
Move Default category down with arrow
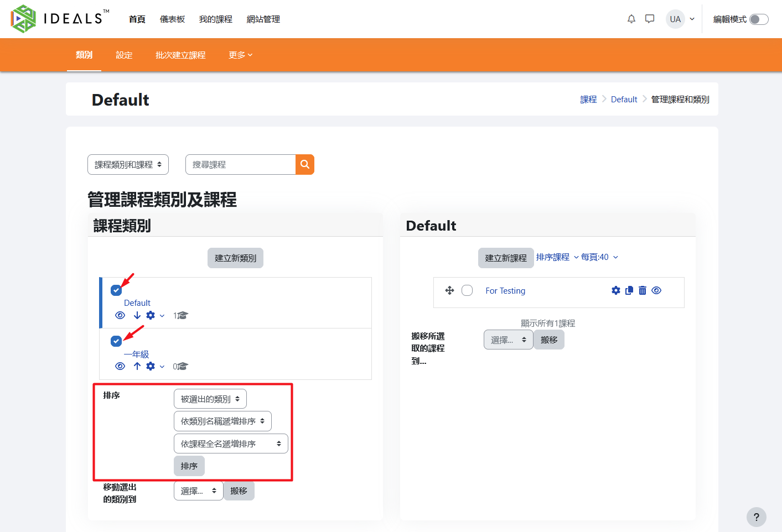click(x=137, y=315)
